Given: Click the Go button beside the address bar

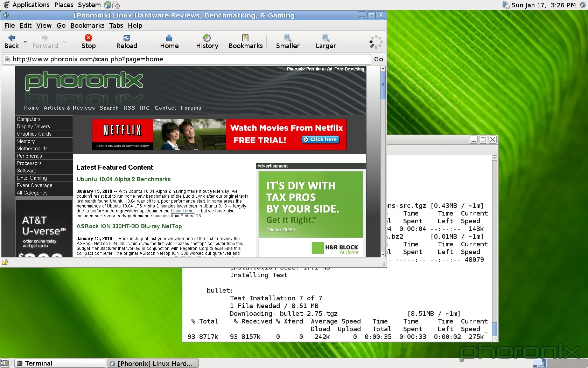Looking at the screenshot, I should point(379,59).
